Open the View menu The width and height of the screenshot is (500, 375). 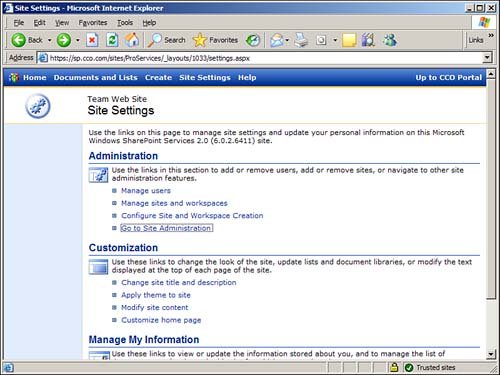click(62, 23)
